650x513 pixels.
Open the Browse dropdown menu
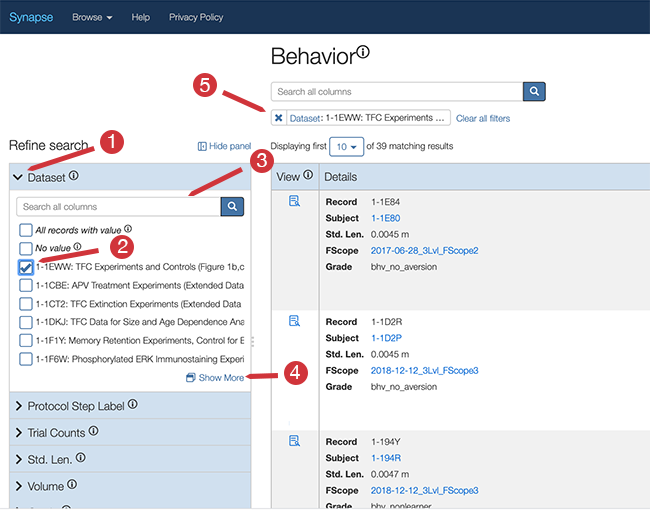[92, 17]
